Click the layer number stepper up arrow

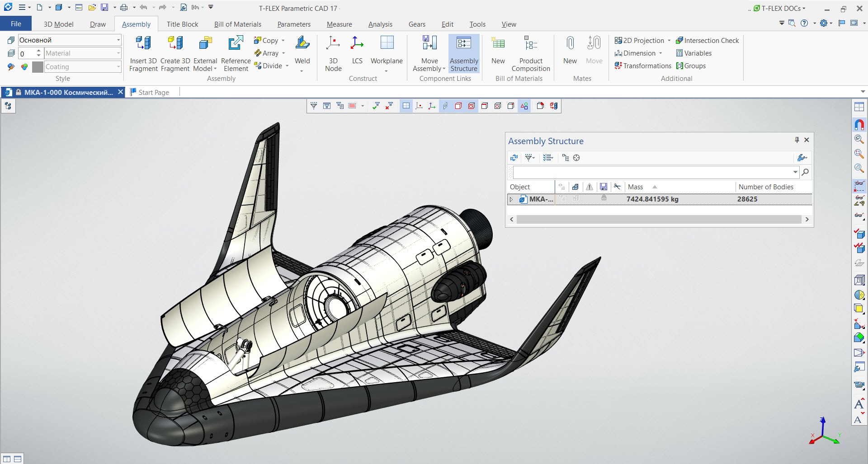38,51
